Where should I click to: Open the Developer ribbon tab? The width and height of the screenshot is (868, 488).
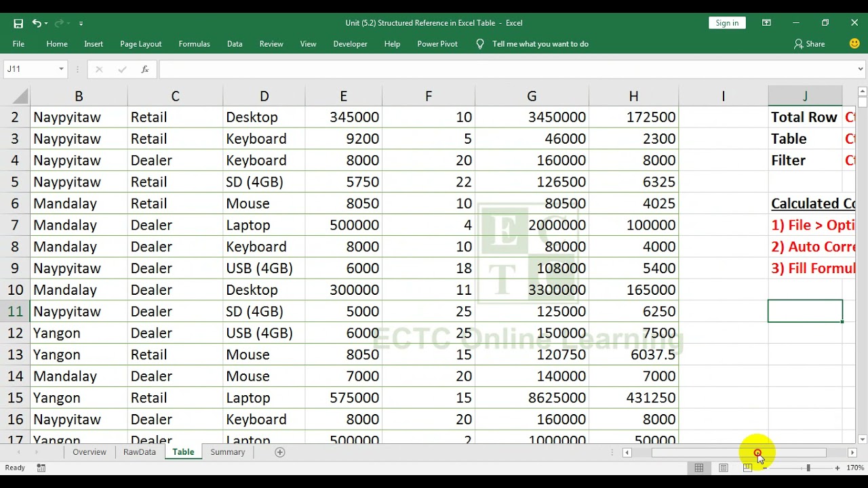350,44
